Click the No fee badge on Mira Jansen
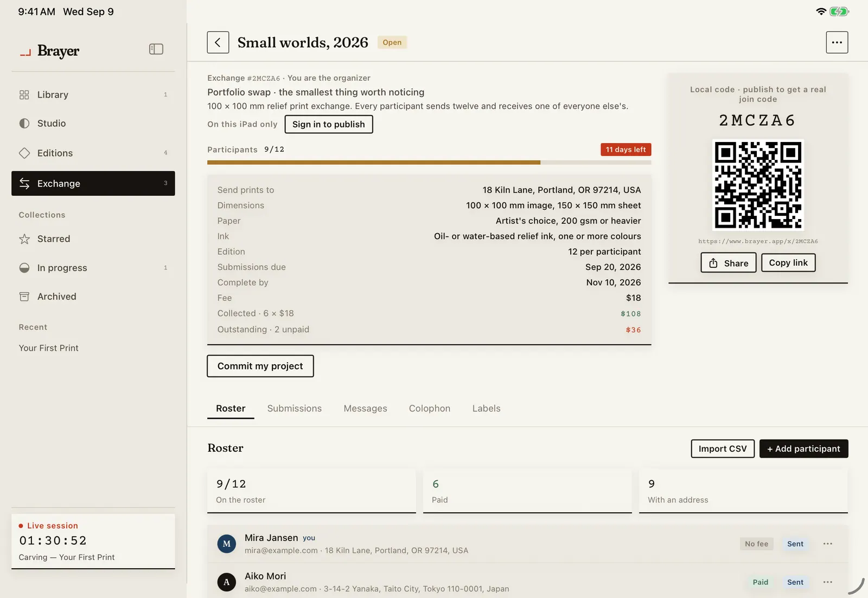The width and height of the screenshot is (868, 598). pos(756,544)
